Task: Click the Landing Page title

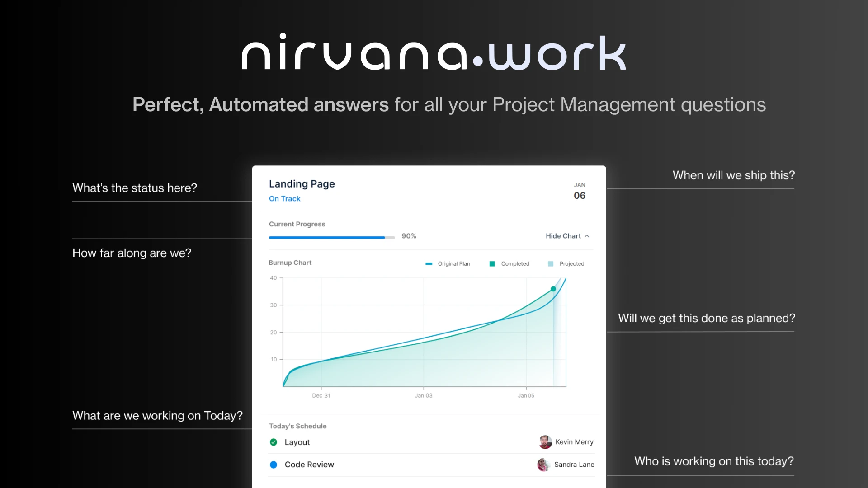Action: pyautogui.click(x=302, y=184)
